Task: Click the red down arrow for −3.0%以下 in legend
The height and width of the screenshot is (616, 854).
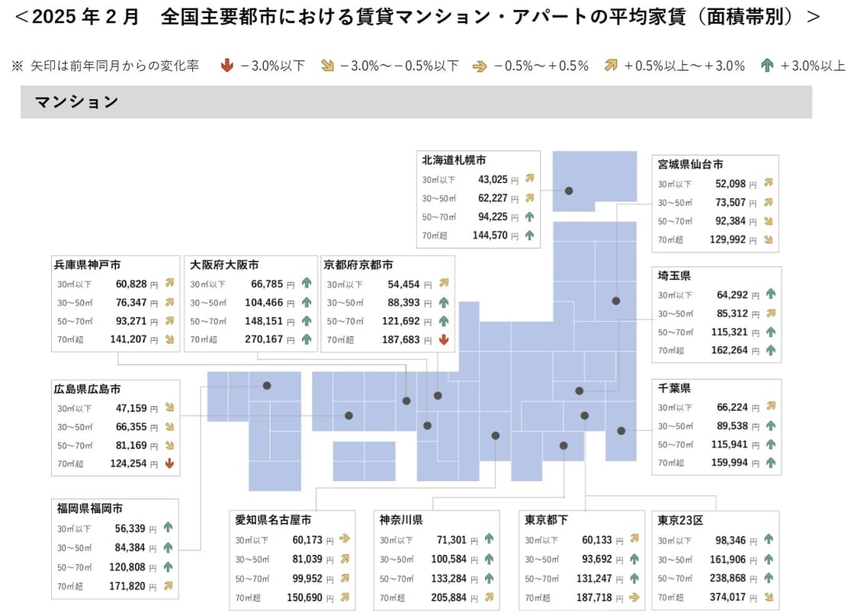Action: pos(227,66)
